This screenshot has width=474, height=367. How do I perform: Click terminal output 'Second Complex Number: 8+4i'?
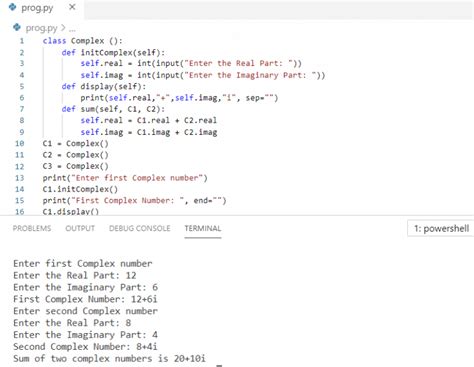coord(85,347)
